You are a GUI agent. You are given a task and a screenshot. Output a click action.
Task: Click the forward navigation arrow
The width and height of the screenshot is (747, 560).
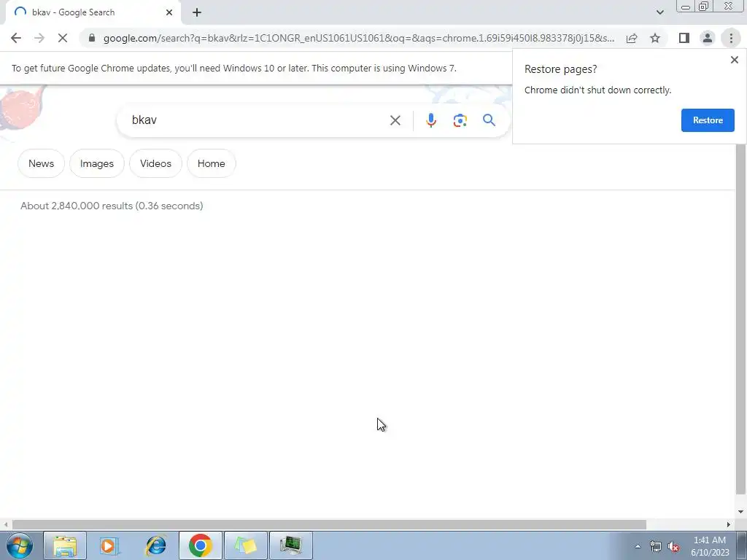39,38
